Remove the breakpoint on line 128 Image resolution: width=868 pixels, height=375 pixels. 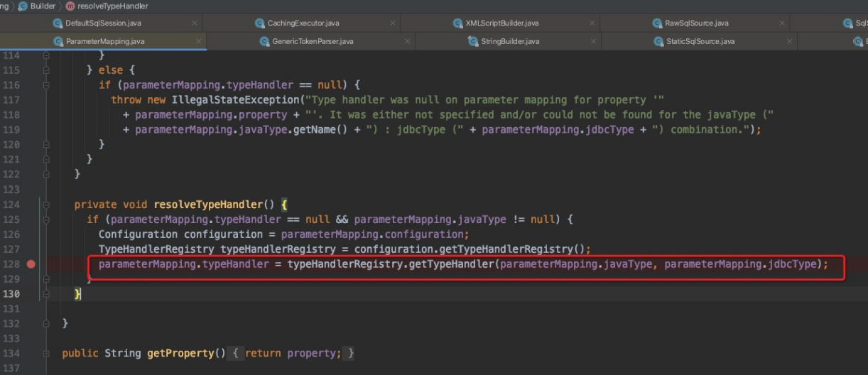pos(31,263)
